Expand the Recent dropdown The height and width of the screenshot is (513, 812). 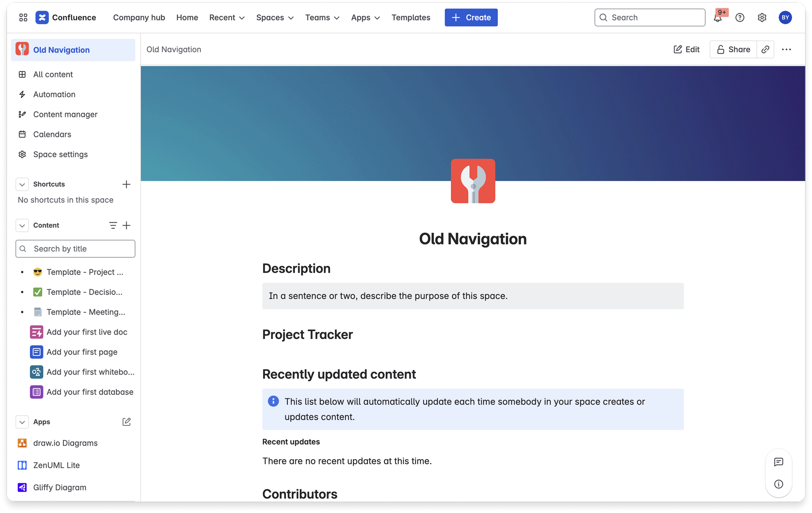coord(227,17)
